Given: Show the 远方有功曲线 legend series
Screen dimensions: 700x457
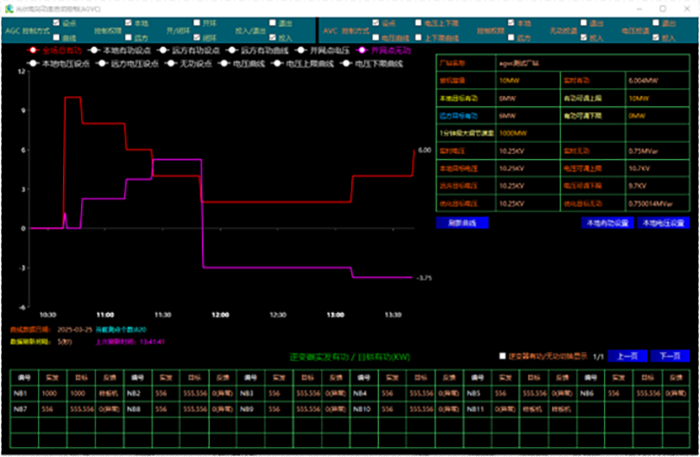Looking at the screenshot, I should coord(231,49).
